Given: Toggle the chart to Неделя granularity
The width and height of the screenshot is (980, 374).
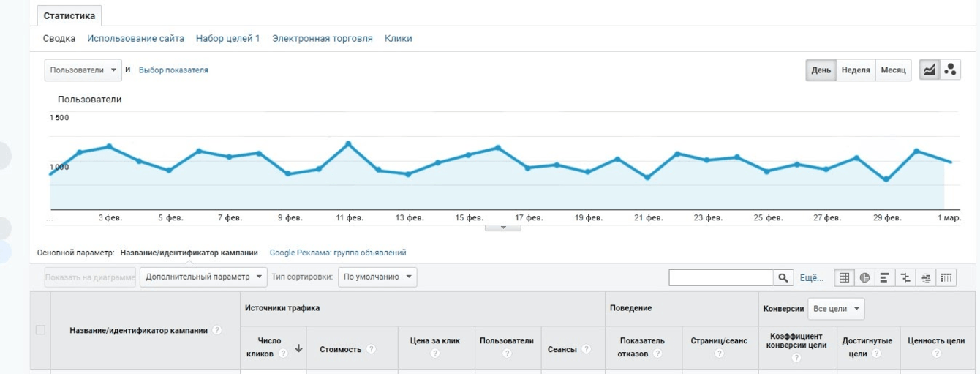Looking at the screenshot, I should point(856,70).
